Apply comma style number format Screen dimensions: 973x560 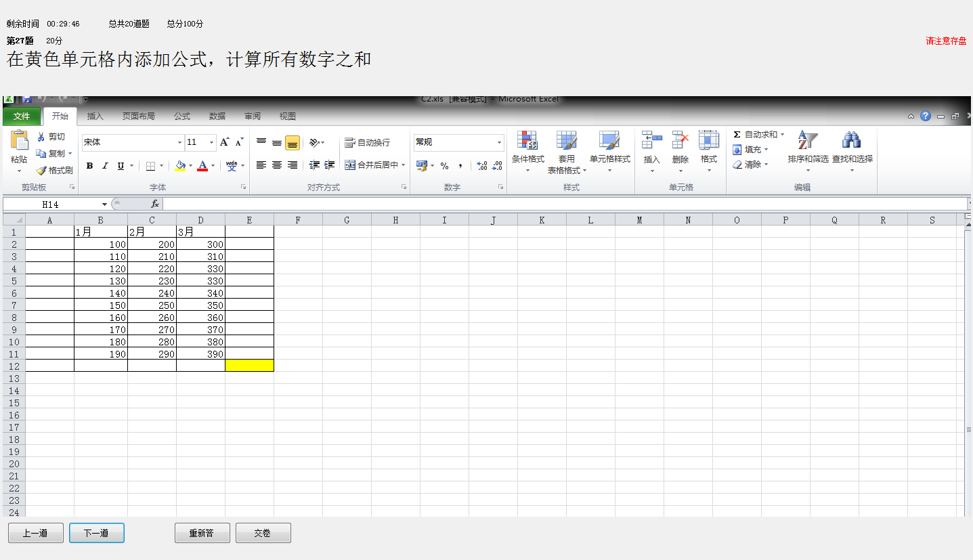[x=460, y=166]
